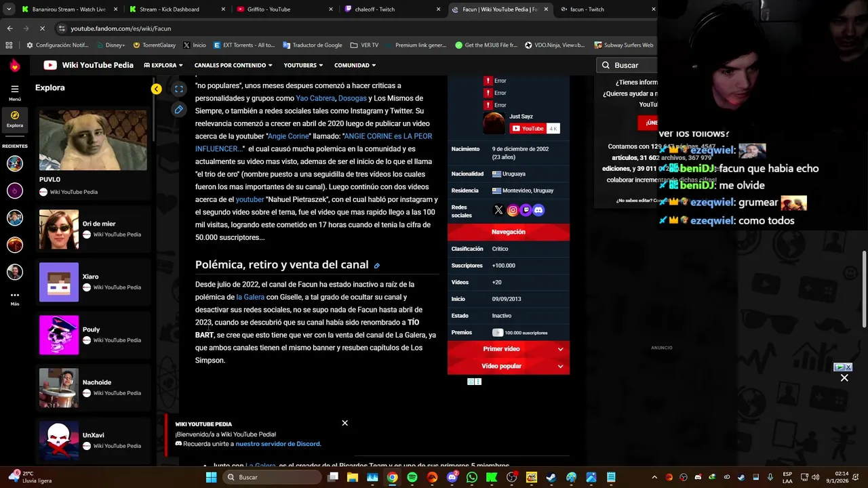
Task: Expand the Primer video section
Action: pos(509,349)
